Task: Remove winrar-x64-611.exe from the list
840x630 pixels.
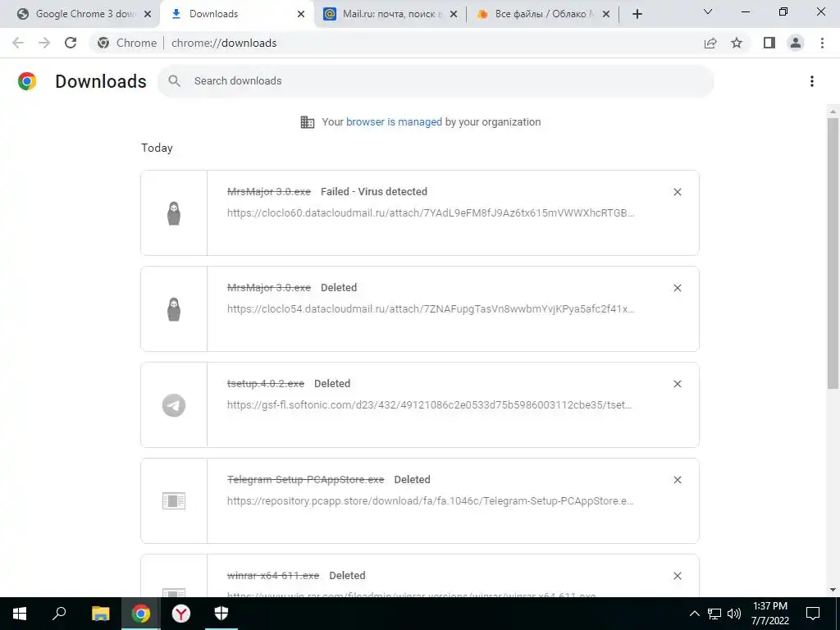Action: click(x=677, y=575)
